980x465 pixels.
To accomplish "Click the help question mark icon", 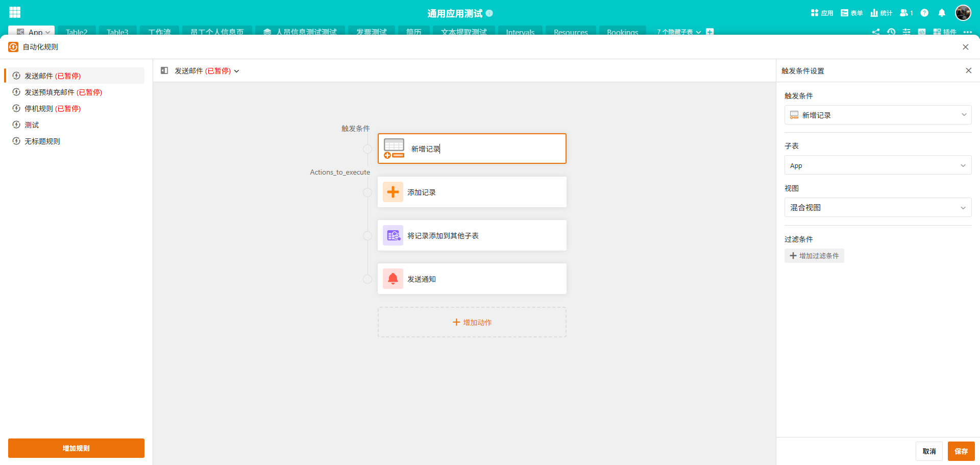I will click(x=924, y=13).
